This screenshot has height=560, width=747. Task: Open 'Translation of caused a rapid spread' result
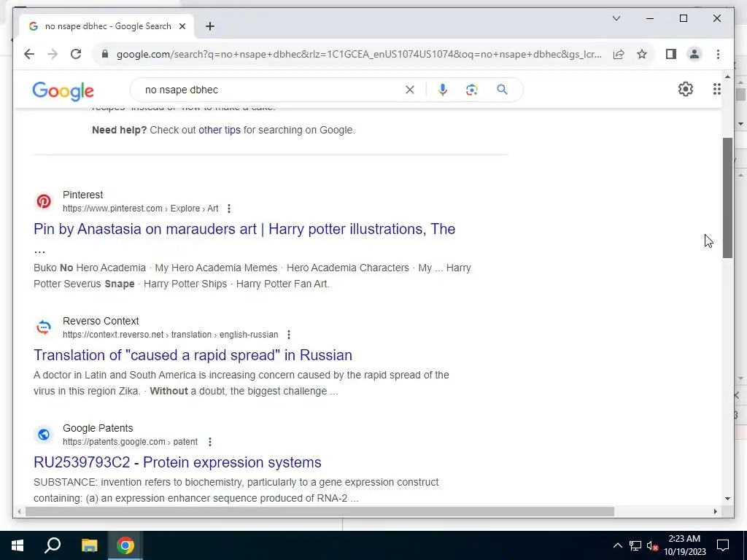coord(193,355)
